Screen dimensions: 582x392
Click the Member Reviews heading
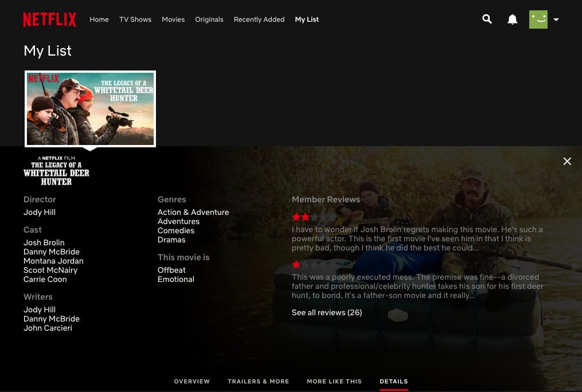pyautogui.click(x=326, y=199)
